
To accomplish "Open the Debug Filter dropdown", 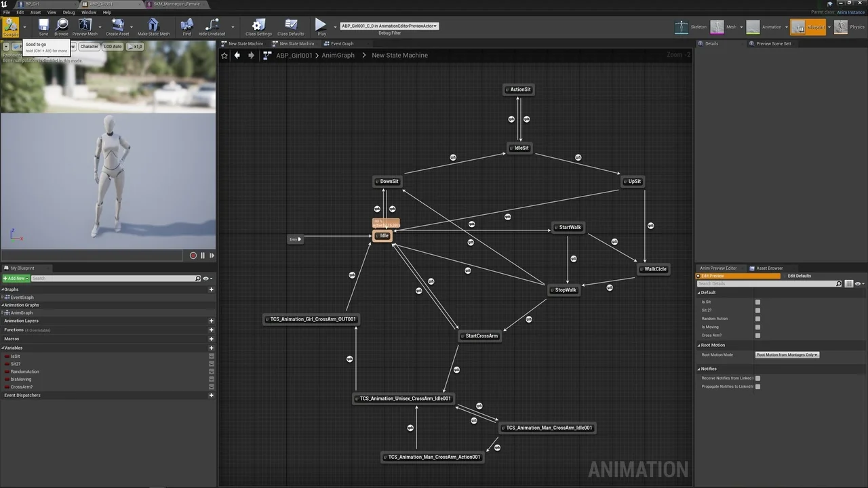I will 389,26.
